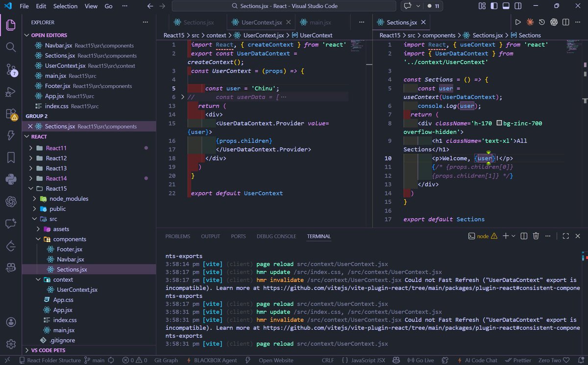Click the bg-zinc-700 color swatch
588x365 pixels.
[x=499, y=123]
